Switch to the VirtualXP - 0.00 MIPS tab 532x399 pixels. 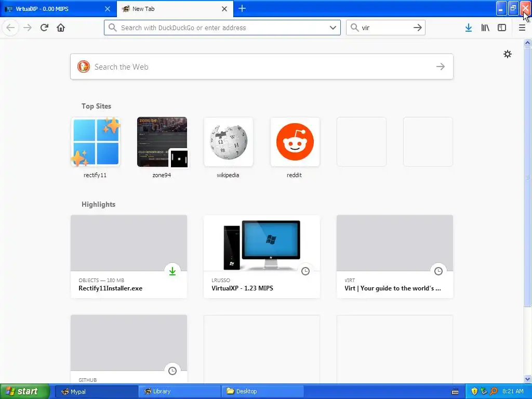[58, 9]
